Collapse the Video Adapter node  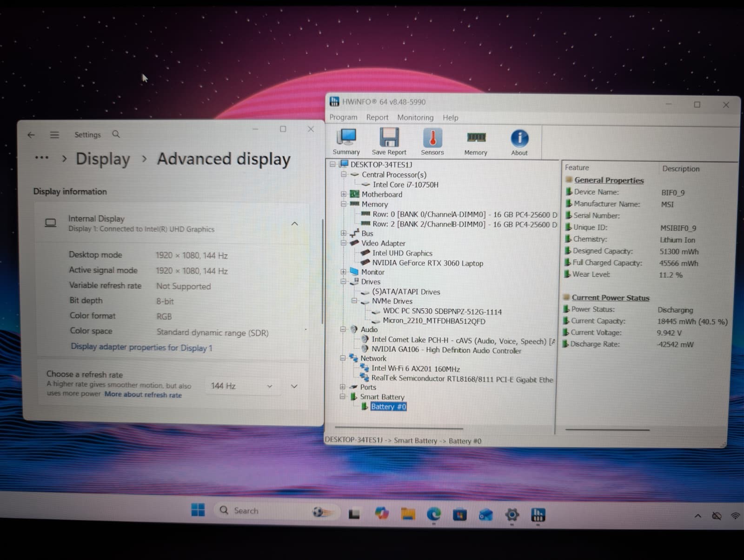pos(343,243)
